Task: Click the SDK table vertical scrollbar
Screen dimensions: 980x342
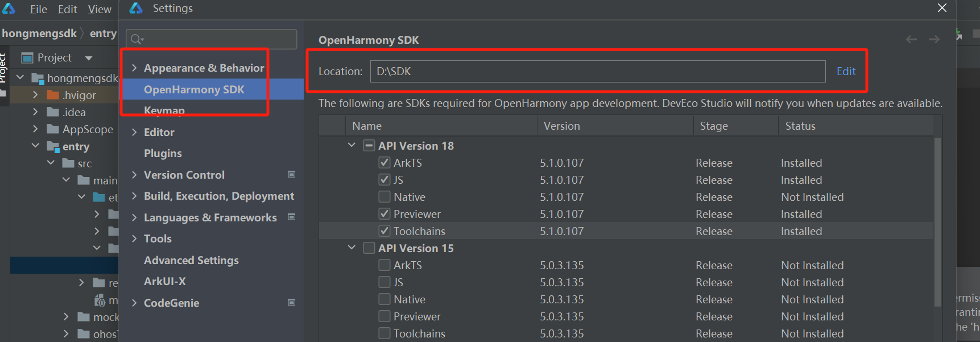Action: [x=937, y=222]
